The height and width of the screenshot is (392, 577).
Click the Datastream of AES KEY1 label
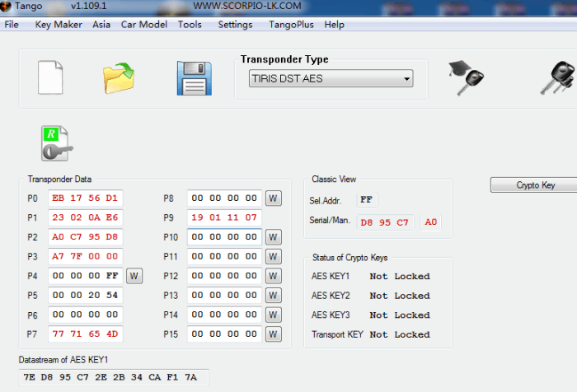(63, 360)
